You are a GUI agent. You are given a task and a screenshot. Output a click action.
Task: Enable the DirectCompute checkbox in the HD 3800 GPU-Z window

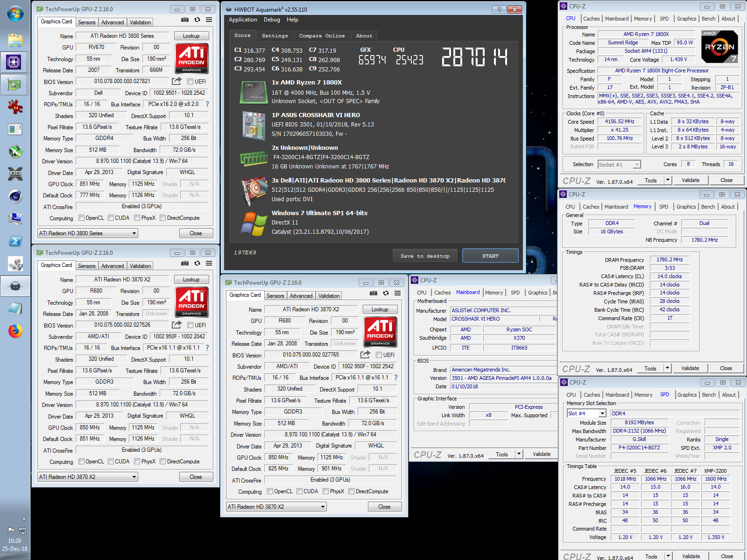click(x=163, y=218)
